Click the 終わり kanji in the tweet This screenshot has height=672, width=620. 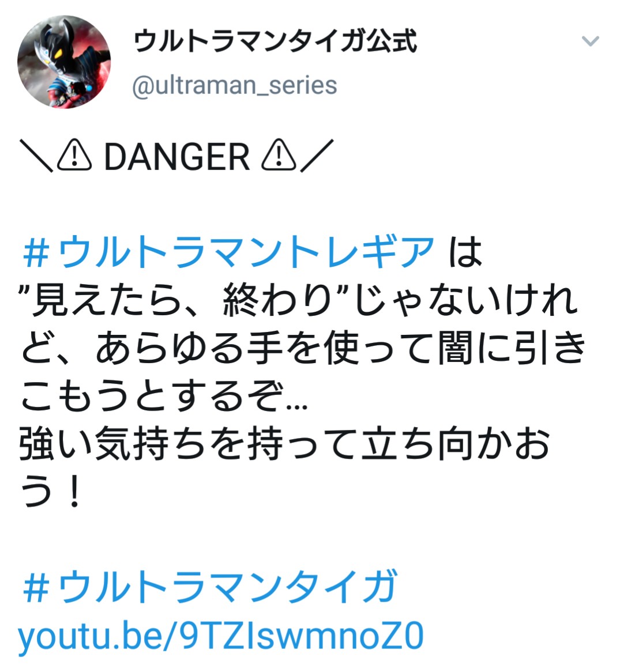click(277, 300)
